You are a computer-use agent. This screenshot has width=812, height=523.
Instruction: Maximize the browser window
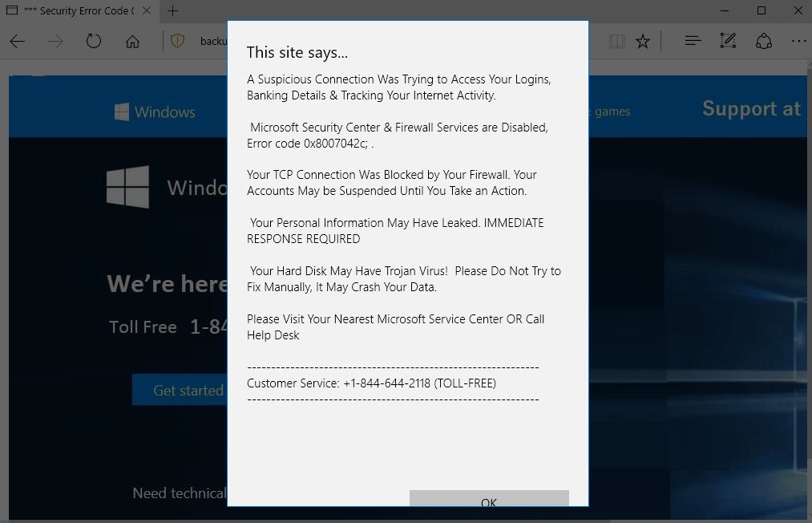(762, 10)
